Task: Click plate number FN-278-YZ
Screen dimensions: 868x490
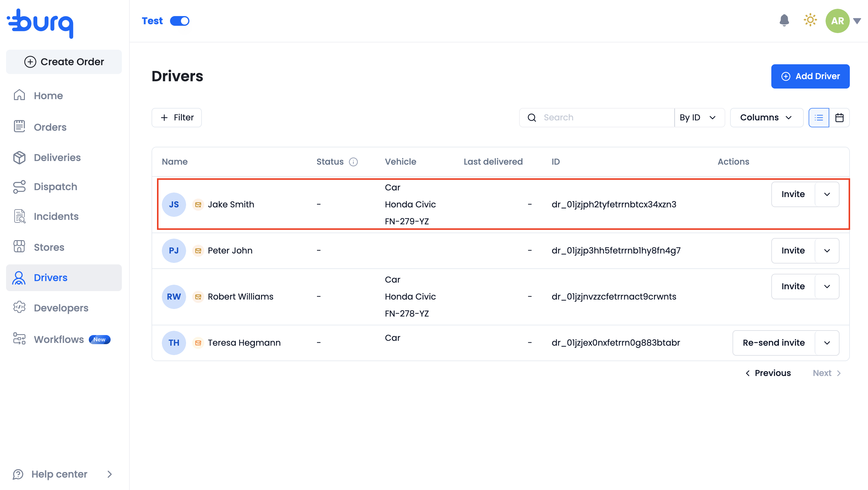Action: point(407,314)
